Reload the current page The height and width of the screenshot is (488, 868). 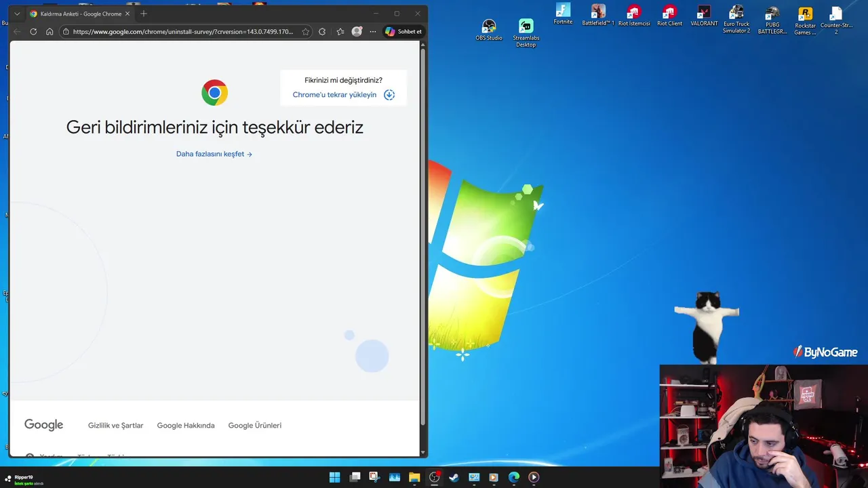point(33,31)
